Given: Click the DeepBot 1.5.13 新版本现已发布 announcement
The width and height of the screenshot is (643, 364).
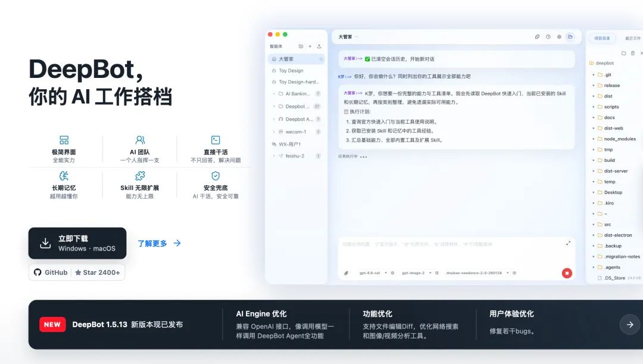Looking at the screenshot, I should click(x=127, y=325).
